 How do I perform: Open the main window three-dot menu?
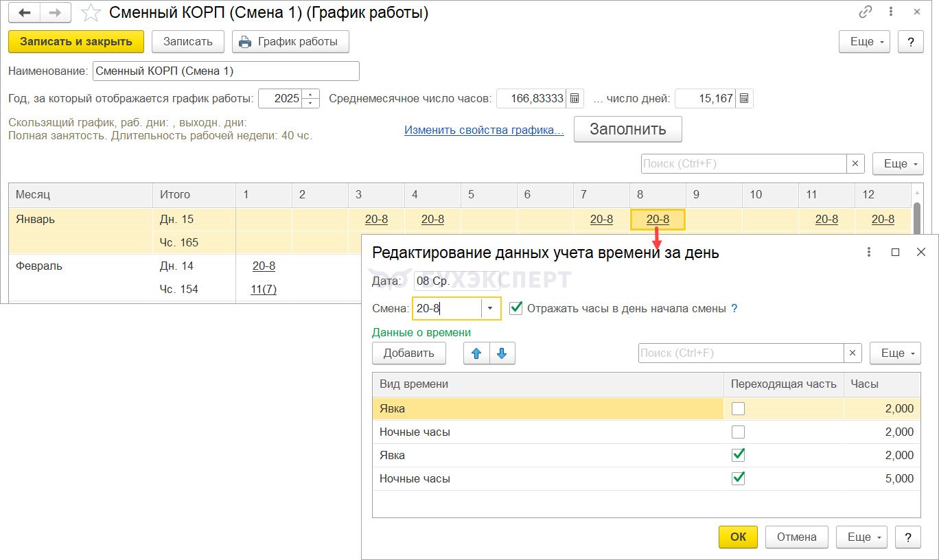(x=891, y=12)
